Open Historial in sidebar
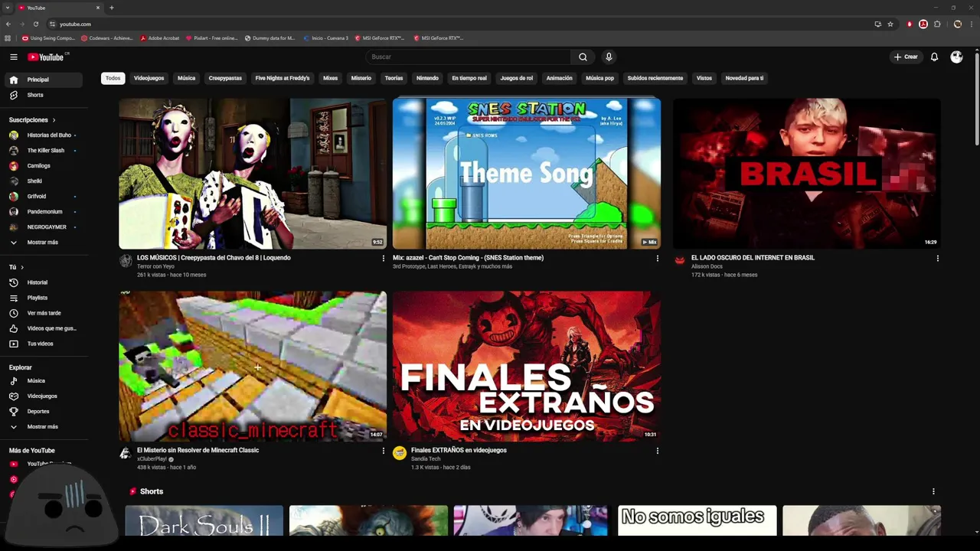980x551 pixels. [x=44, y=282]
